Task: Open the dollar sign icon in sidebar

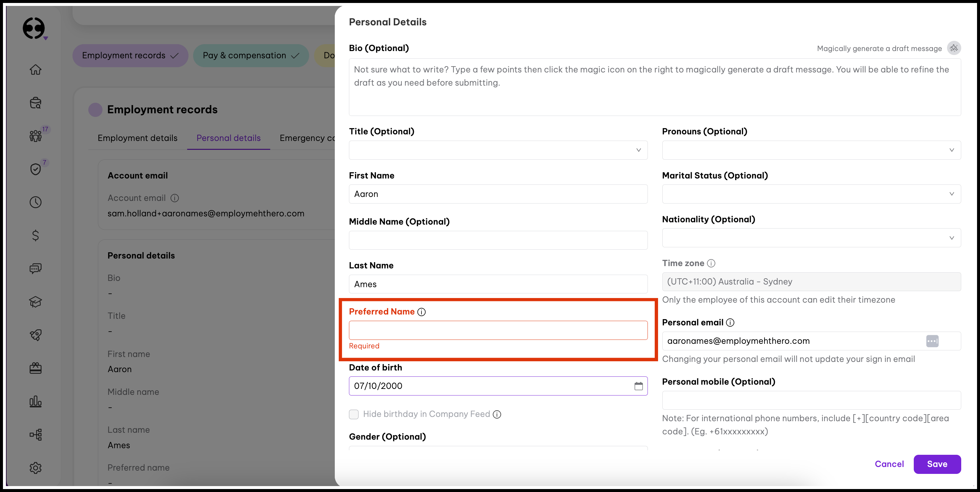Action: pos(35,235)
